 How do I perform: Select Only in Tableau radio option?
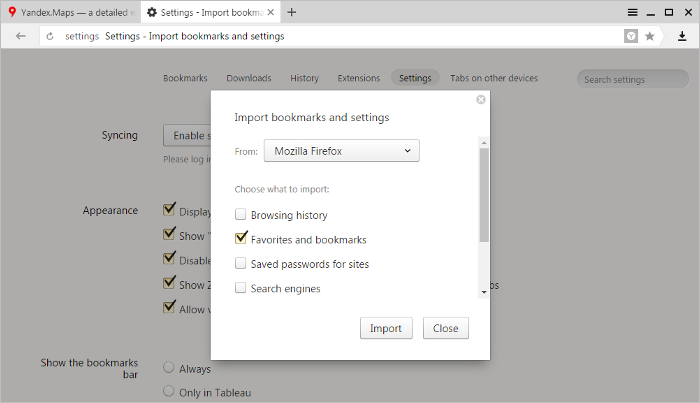(168, 391)
